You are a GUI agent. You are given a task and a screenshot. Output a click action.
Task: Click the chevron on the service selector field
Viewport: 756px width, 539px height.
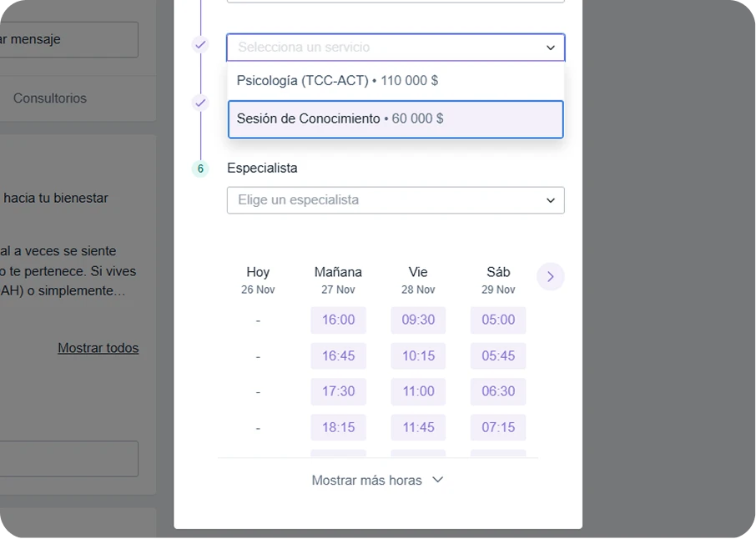tap(550, 48)
